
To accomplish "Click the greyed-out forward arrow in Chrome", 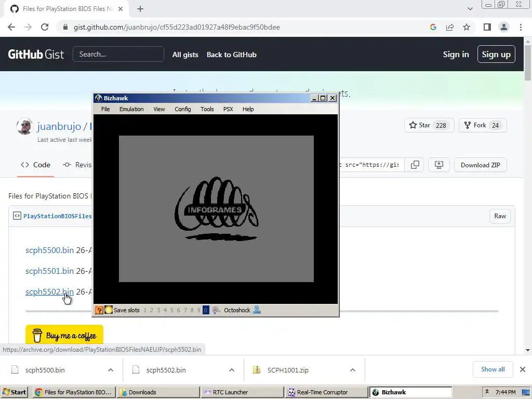I will click(28, 27).
